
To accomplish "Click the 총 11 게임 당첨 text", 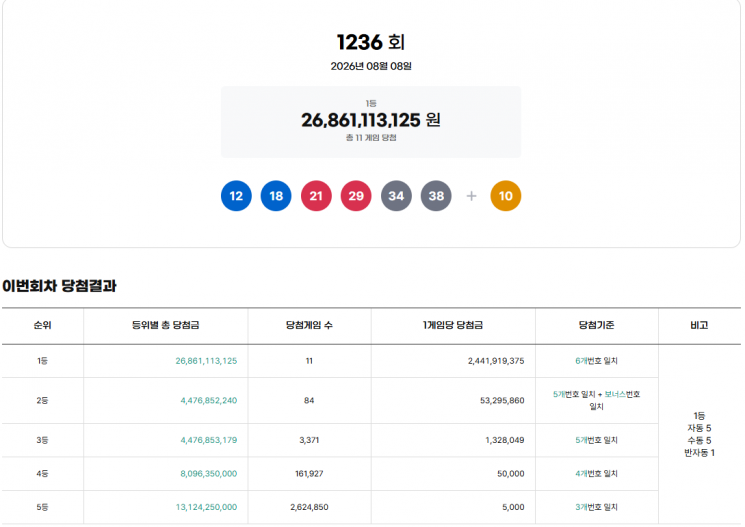I will pos(371,138).
